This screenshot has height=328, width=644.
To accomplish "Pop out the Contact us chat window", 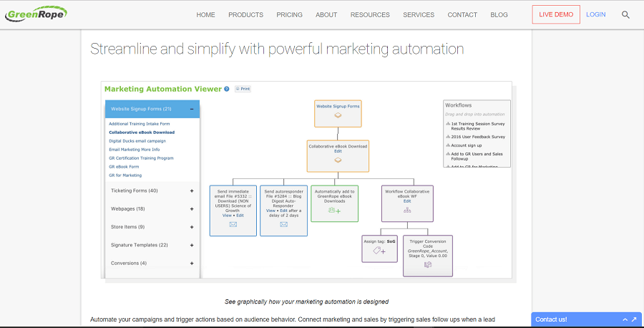I will tap(634, 319).
